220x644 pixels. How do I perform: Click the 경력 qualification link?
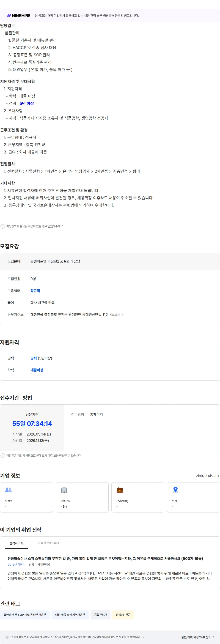33,358
